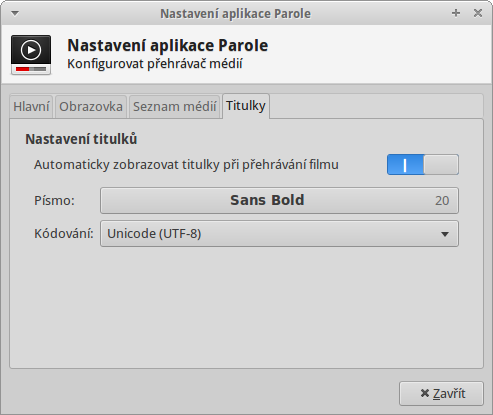Switch to the Hlavní tab
493x415 pixels.
pyautogui.click(x=31, y=107)
